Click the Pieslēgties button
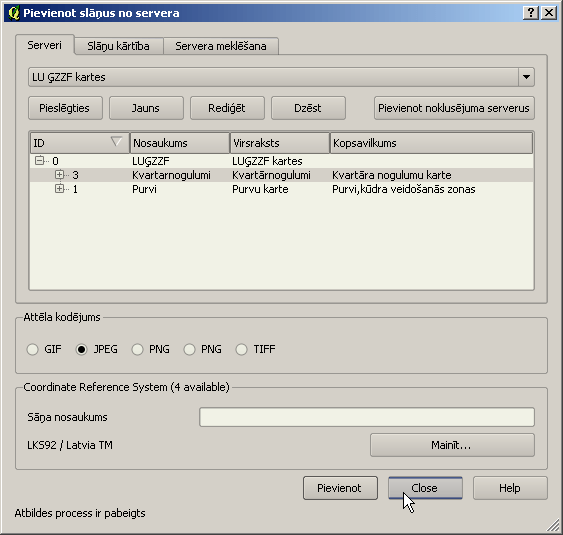This screenshot has height=535, width=563. point(65,108)
